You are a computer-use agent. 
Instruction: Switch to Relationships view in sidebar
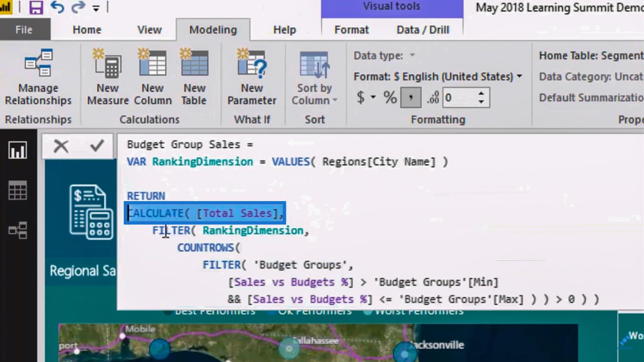(18, 230)
